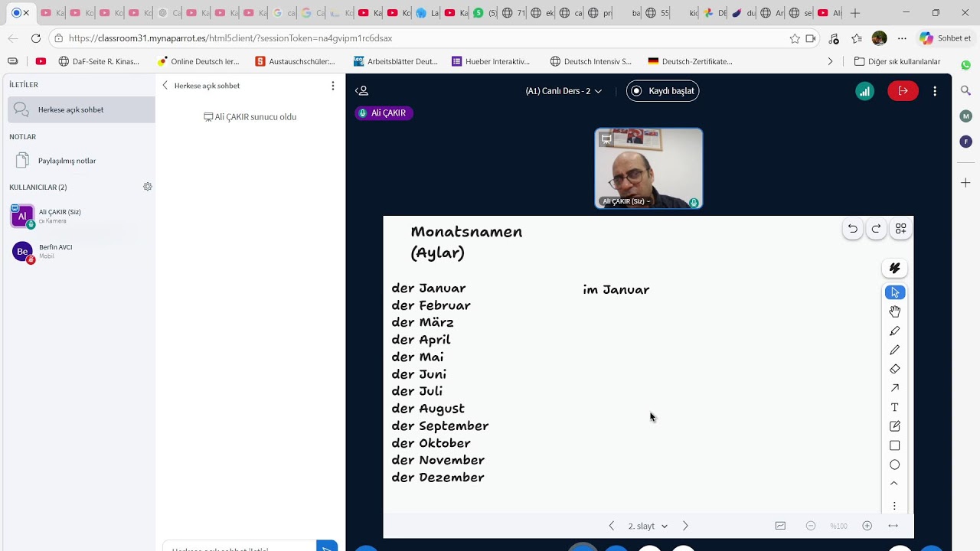Click the chat message input field
Screen dimensions: 980x551
coord(239,547)
